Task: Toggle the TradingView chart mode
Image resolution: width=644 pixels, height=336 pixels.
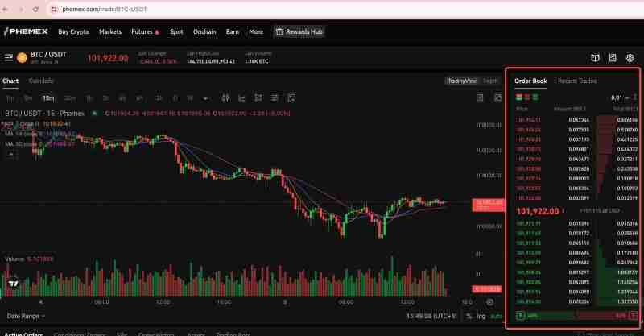Action: point(462,81)
